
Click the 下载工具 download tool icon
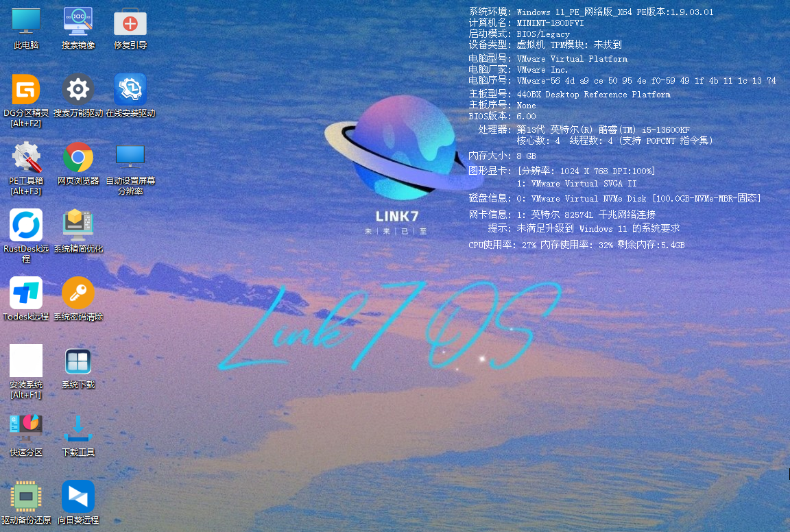click(78, 429)
